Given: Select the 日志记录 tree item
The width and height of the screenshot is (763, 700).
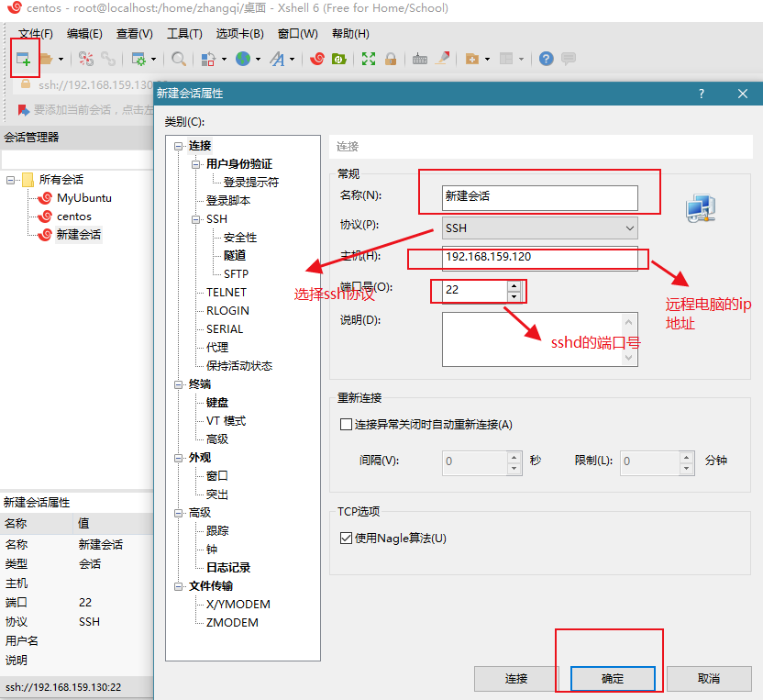Looking at the screenshot, I should point(227,568).
